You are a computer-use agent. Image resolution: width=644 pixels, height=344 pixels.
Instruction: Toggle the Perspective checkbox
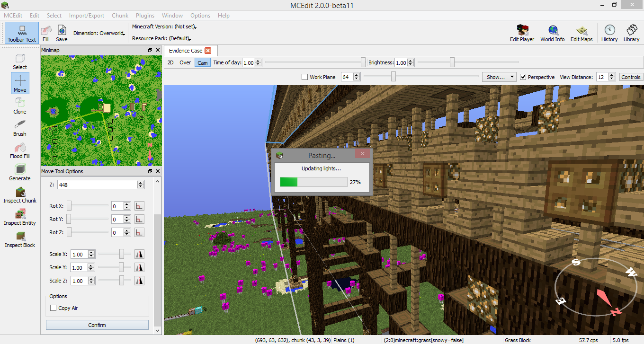point(523,77)
